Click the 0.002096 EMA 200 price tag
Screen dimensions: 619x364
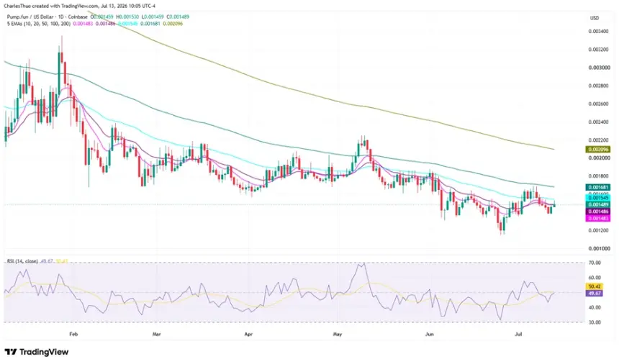597,150
